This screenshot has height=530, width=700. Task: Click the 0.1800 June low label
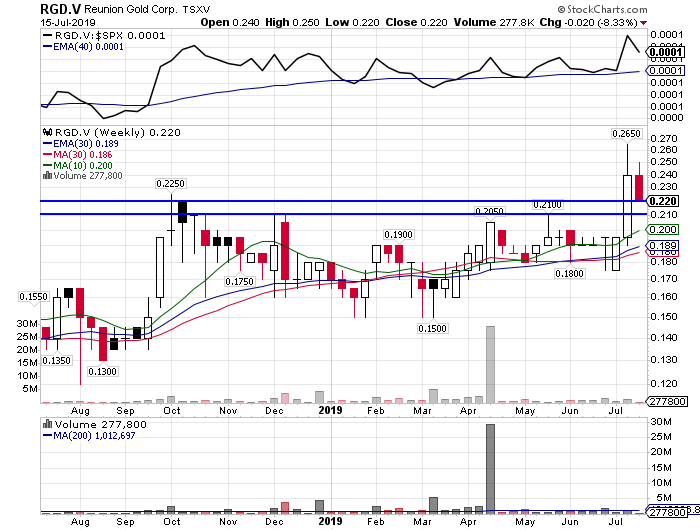point(569,273)
